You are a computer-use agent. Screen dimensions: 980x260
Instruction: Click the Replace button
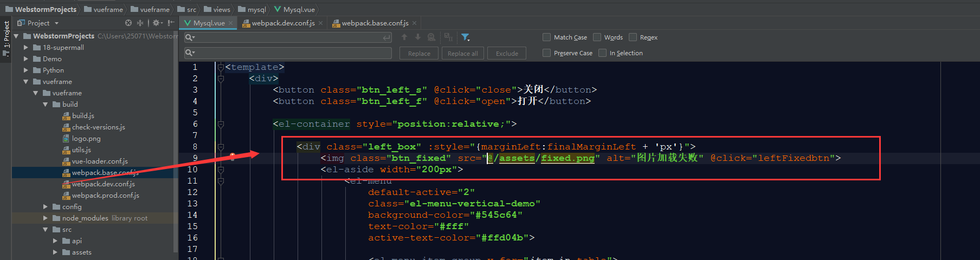click(419, 53)
